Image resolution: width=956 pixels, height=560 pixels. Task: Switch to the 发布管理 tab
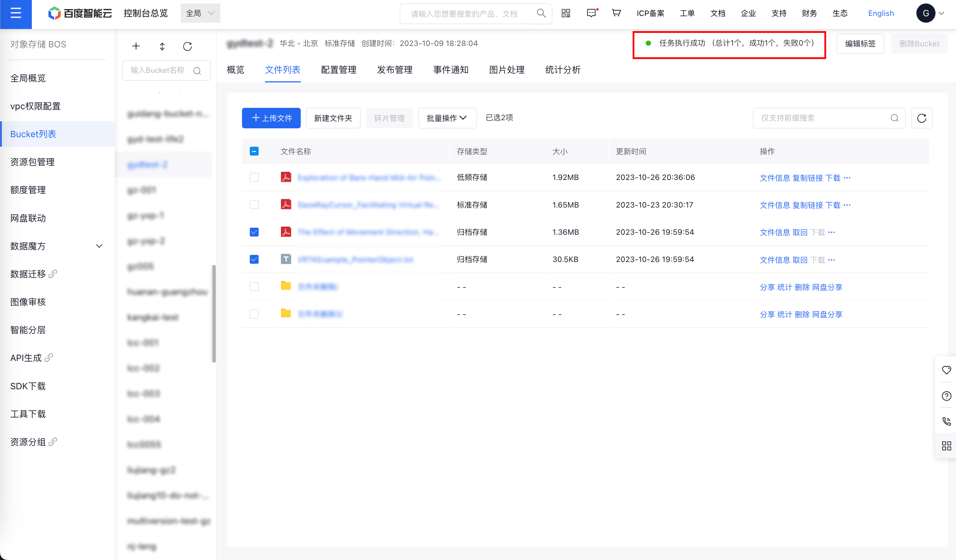395,70
